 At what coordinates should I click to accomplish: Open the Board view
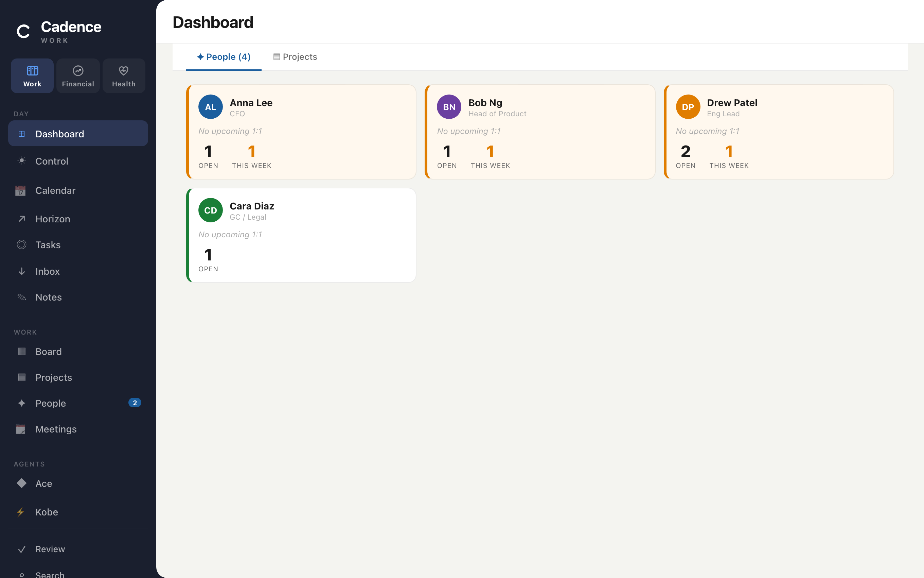click(x=78, y=351)
